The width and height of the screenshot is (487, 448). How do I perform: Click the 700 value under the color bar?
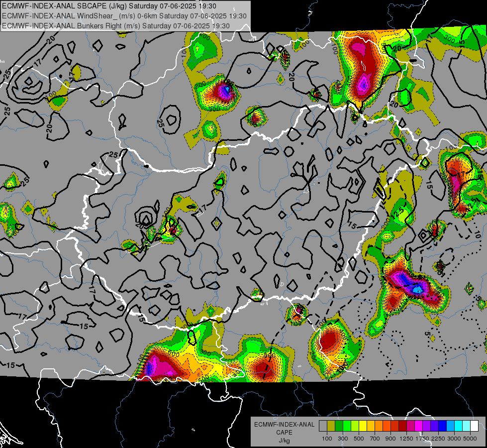375,439
